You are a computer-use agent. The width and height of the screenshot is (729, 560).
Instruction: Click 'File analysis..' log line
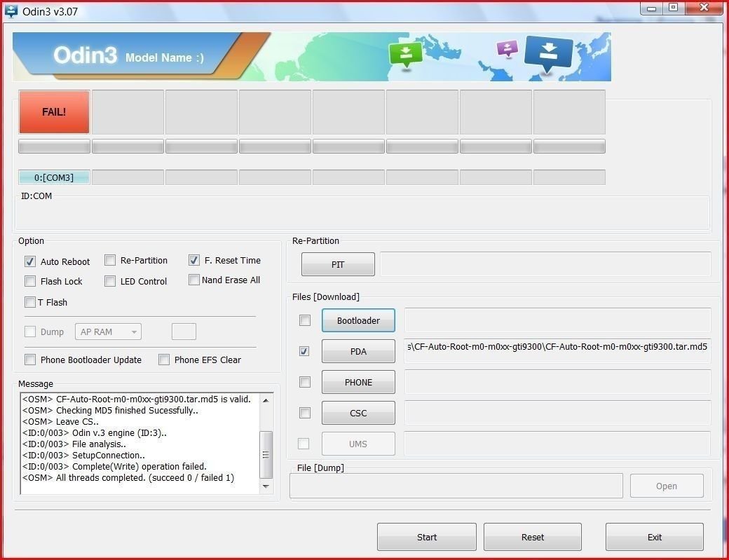[74, 444]
